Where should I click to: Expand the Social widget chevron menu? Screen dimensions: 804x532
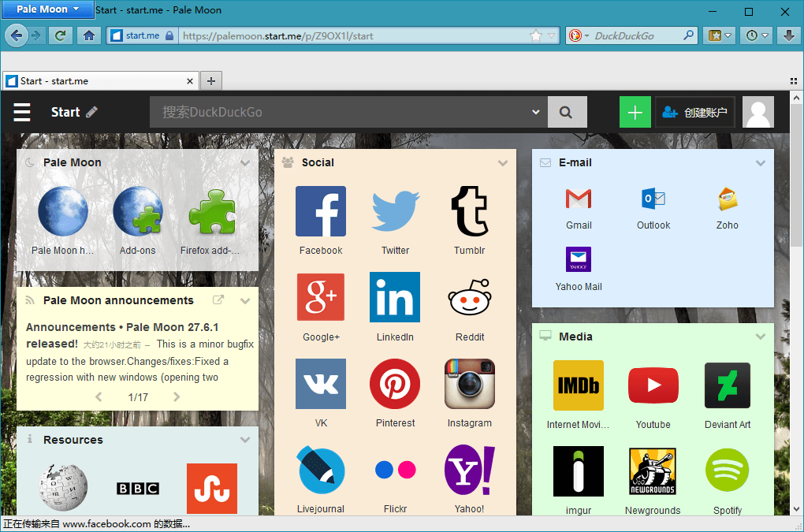[503, 163]
